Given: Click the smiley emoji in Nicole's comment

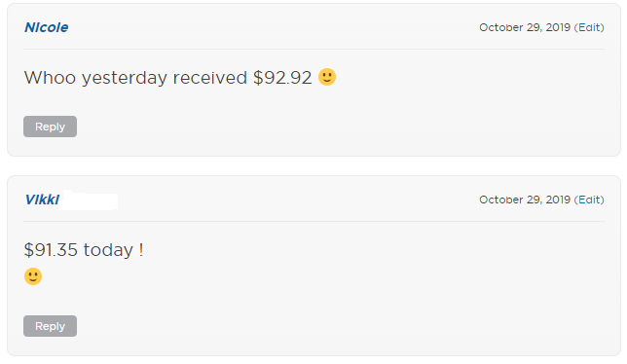Looking at the screenshot, I should click(327, 77).
